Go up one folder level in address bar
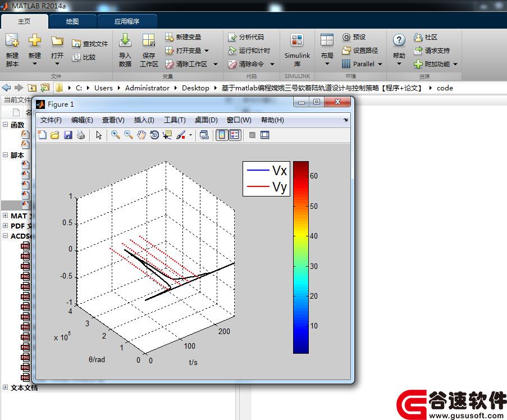This screenshot has width=507, height=420. tap(31, 88)
